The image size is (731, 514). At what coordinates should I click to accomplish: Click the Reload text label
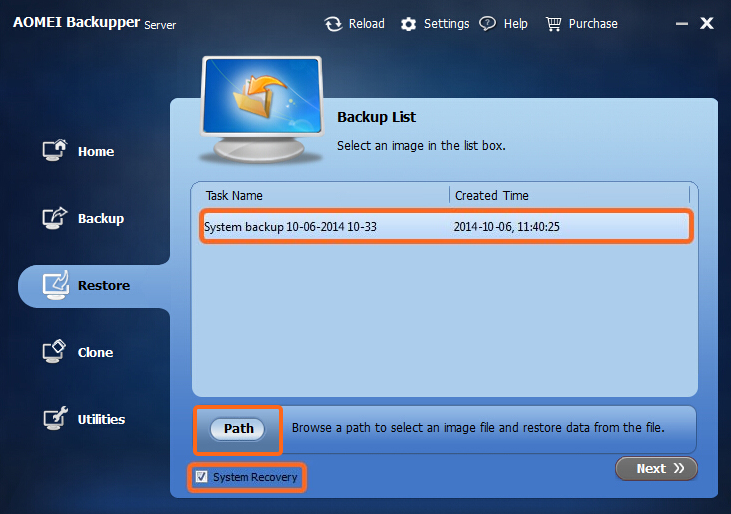(x=366, y=24)
